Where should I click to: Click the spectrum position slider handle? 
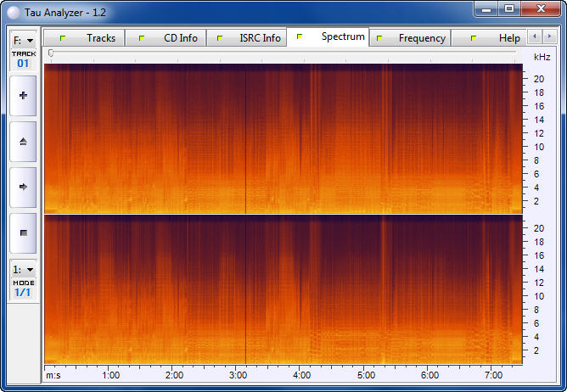51,53
